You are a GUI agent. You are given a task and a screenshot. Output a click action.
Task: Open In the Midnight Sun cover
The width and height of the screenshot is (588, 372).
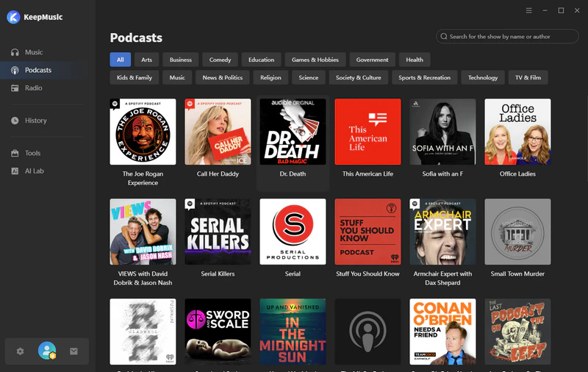pos(293,332)
